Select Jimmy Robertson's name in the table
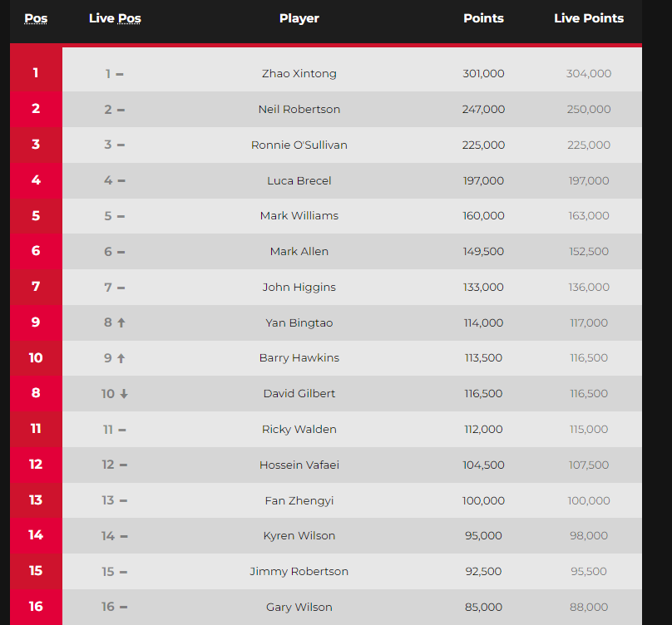 coord(299,571)
